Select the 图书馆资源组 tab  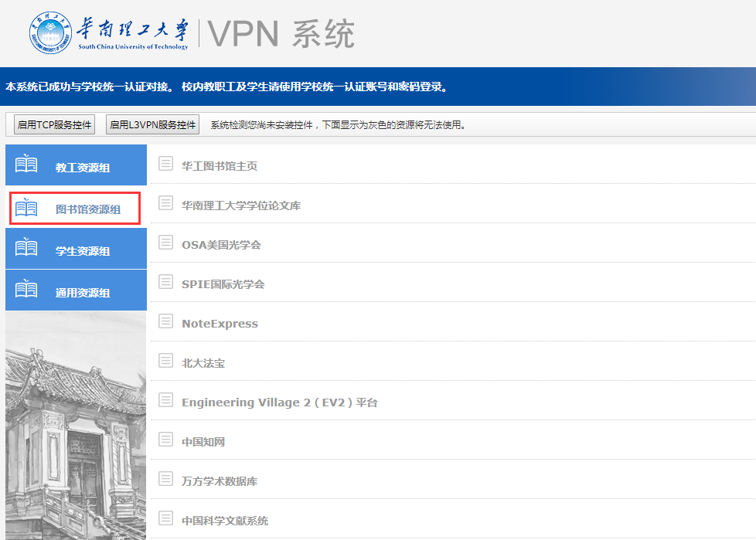(x=77, y=208)
